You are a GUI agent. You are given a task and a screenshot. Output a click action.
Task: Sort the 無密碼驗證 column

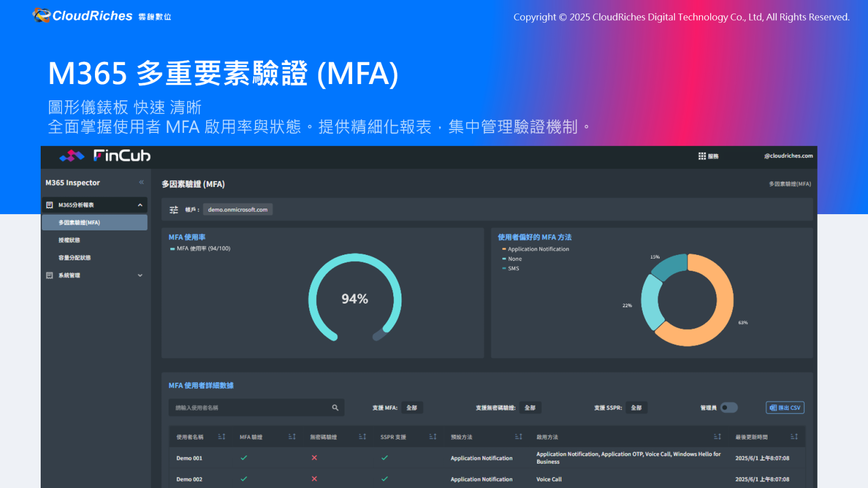pyautogui.click(x=362, y=437)
